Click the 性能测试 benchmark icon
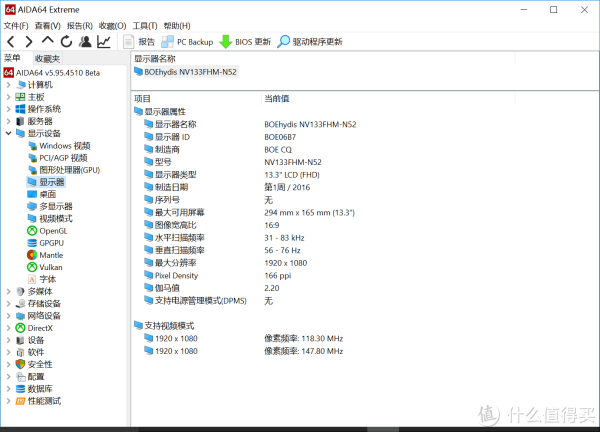600x432 pixels. point(20,401)
